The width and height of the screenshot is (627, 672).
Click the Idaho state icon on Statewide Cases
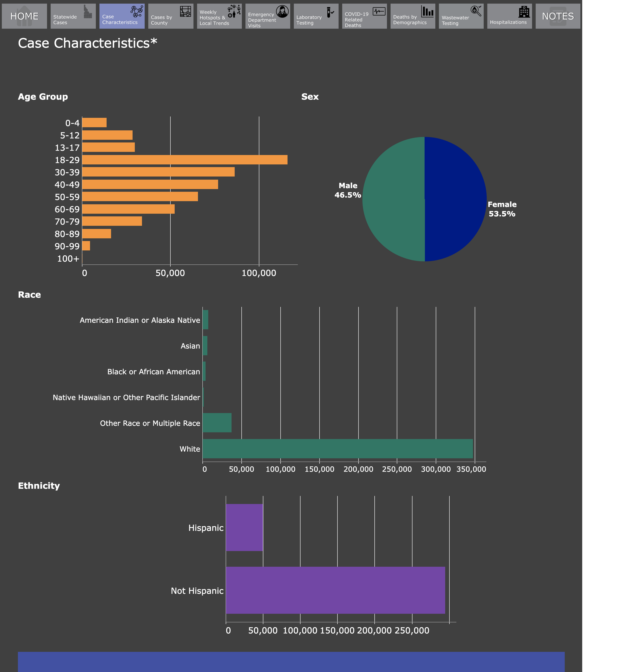(88, 12)
